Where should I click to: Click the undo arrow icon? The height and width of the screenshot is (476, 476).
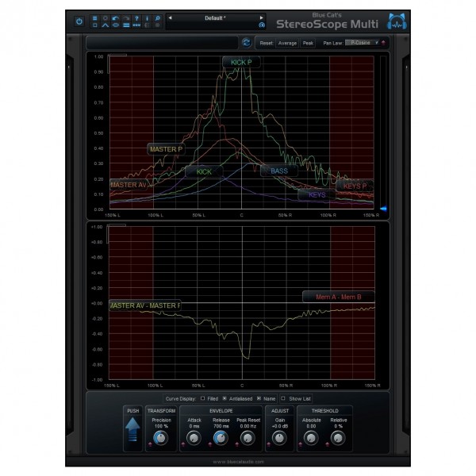116,18
